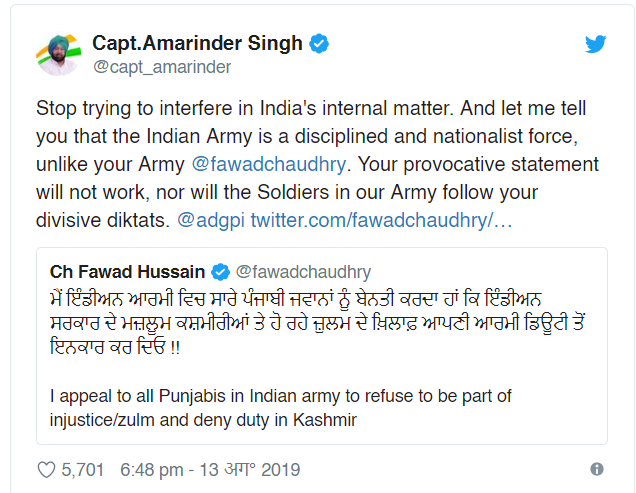Click verified badge beside Capt.Amarinder Singh

point(319,43)
